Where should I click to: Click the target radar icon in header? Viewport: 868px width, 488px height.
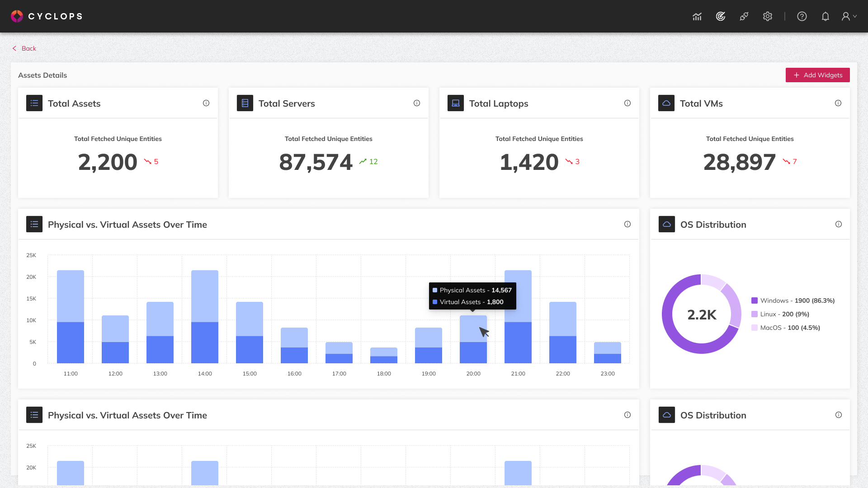click(721, 16)
